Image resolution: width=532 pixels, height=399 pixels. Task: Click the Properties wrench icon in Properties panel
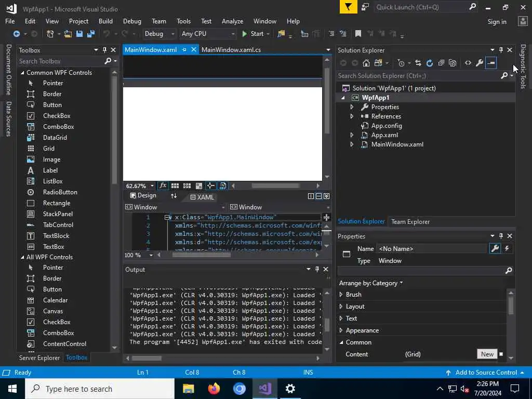(x=495, y=248)
